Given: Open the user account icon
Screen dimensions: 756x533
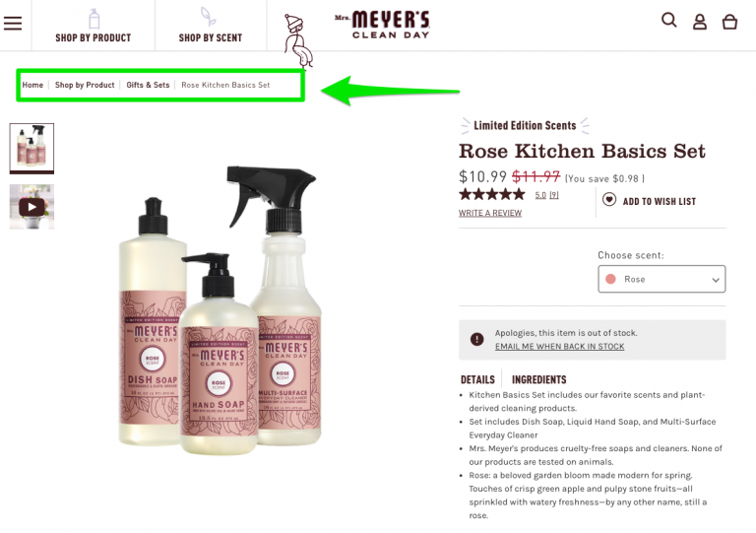Looking at the screenshot, I should coord(700,22).
